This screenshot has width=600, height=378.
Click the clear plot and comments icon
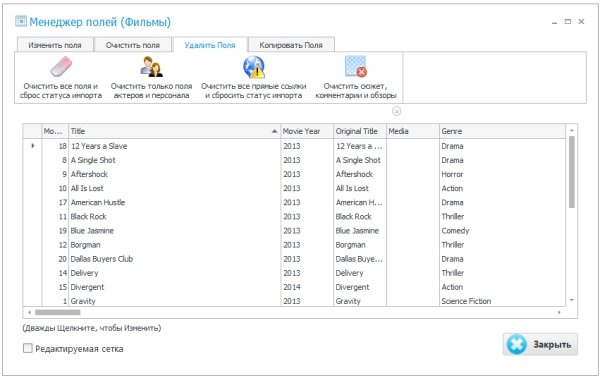pyautogui.click(x=355, y=67)
